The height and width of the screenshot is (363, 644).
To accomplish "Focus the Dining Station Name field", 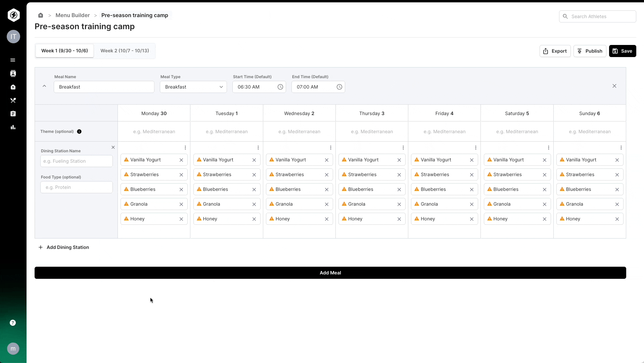I will tap(77, 161).
